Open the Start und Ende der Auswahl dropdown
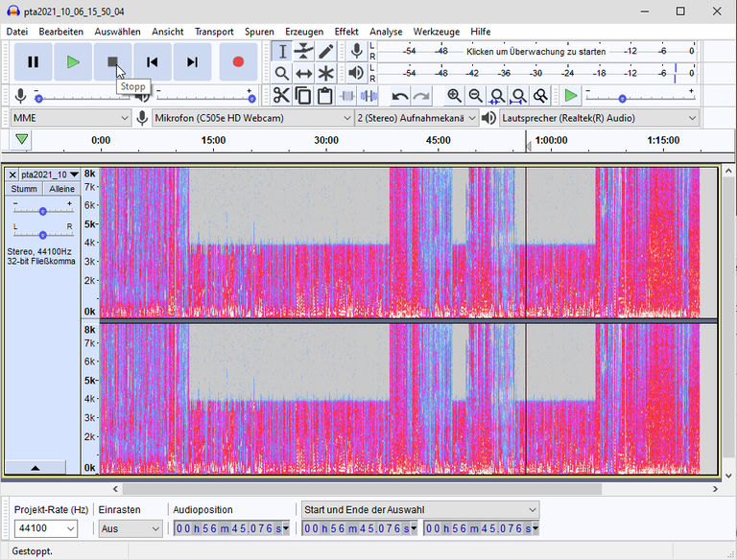 pos(420,510)
